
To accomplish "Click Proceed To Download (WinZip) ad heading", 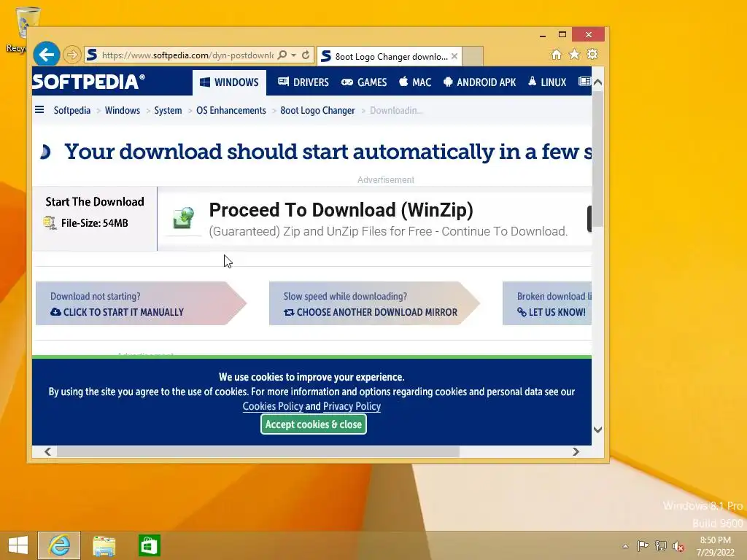I will tap(341, 210).
